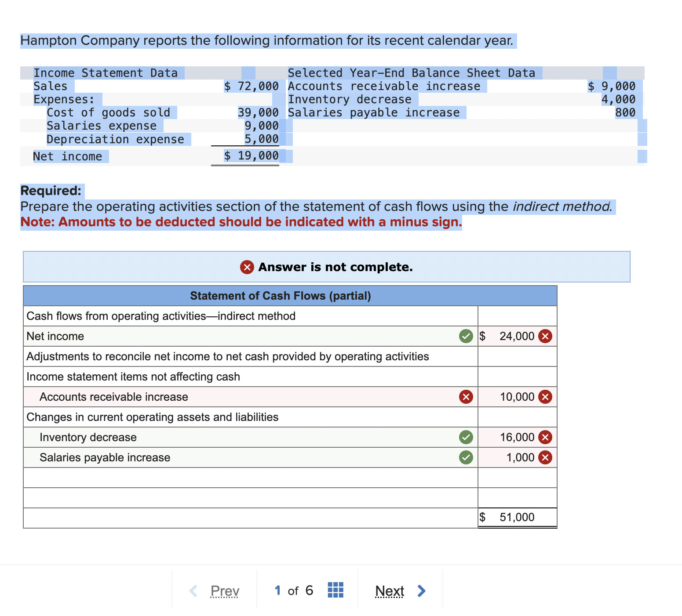Viewport: 682px width, 616px height.
Task: Click 'Adjustments to reconcile net income' row
Action: [251, 356]
